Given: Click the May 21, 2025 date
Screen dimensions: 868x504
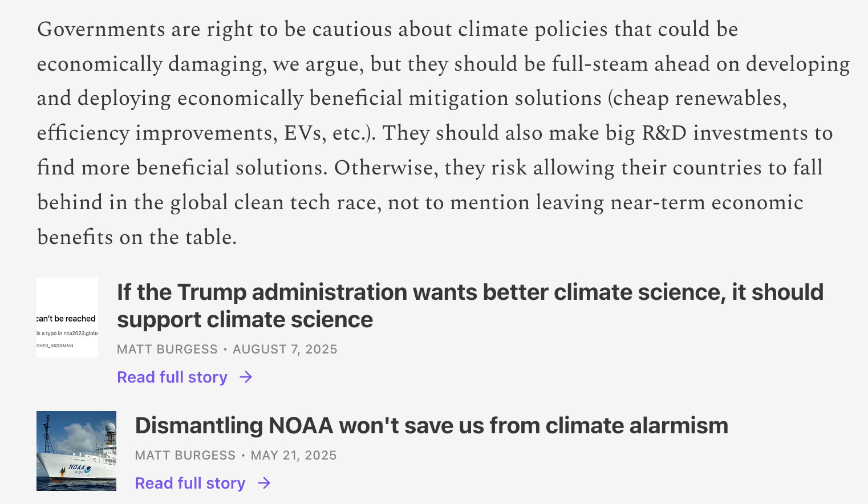Looking at the screenshot, I should point(294,455).
